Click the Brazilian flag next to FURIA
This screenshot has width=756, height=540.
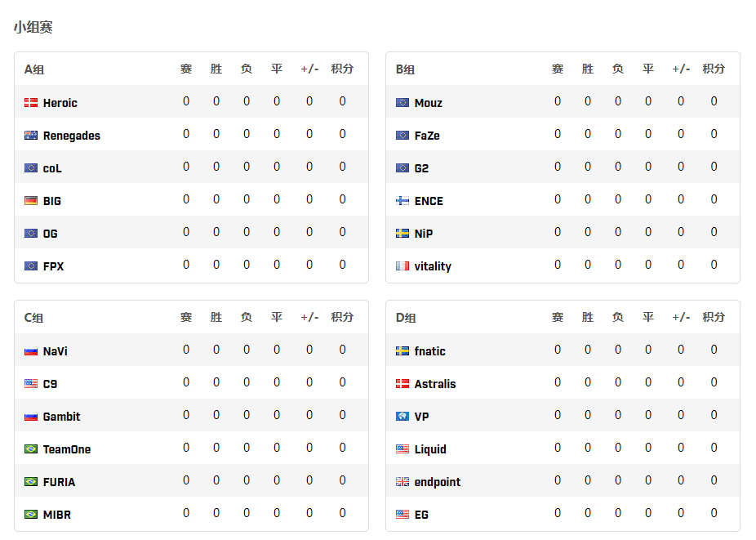pos(31,482)
